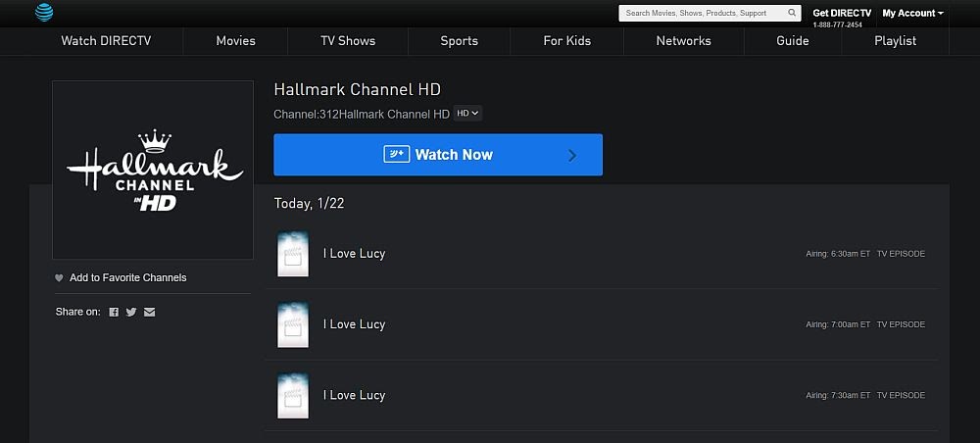Click the 'Hallmark Channel HD' page title
Image resolution: width=980 pixels, height=443 pixels.
[x=358, y=90]
